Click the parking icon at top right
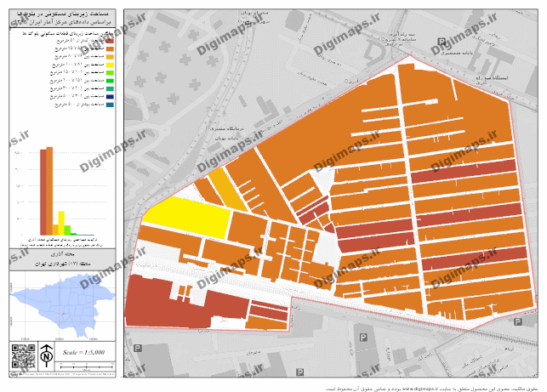This screenshot has height=392, width=547. [x=442, y=42]
